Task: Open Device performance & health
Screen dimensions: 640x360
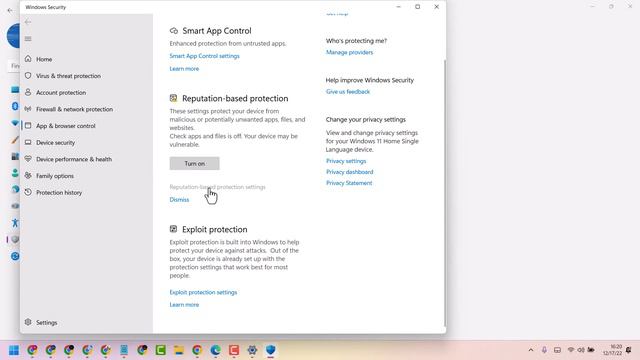Action: [x=74, y=159]
